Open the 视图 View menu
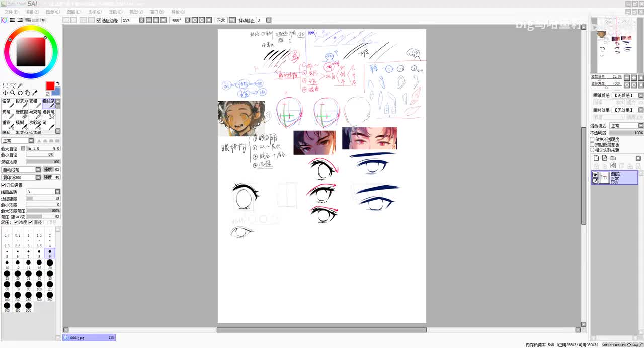 pos(136,12)
